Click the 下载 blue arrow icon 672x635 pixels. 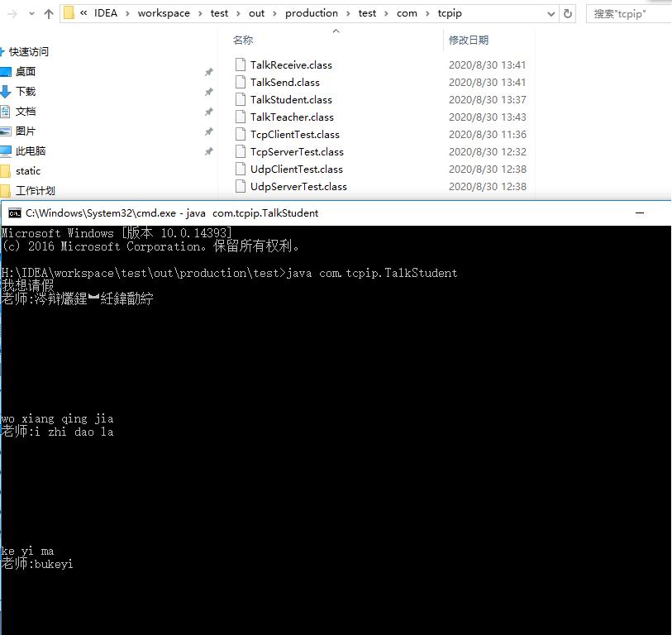6,92
